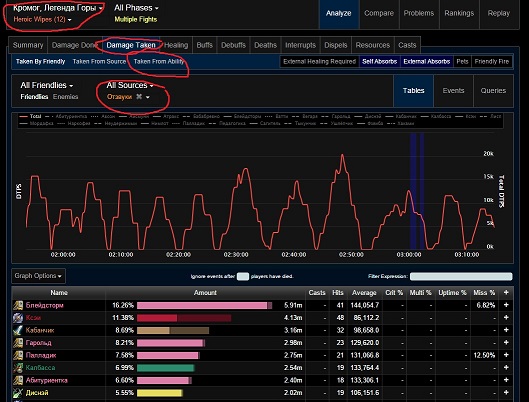Viewport: 529px width, 402px height.
Task: Select the Friendlies view
Action: tap(34, 97)
